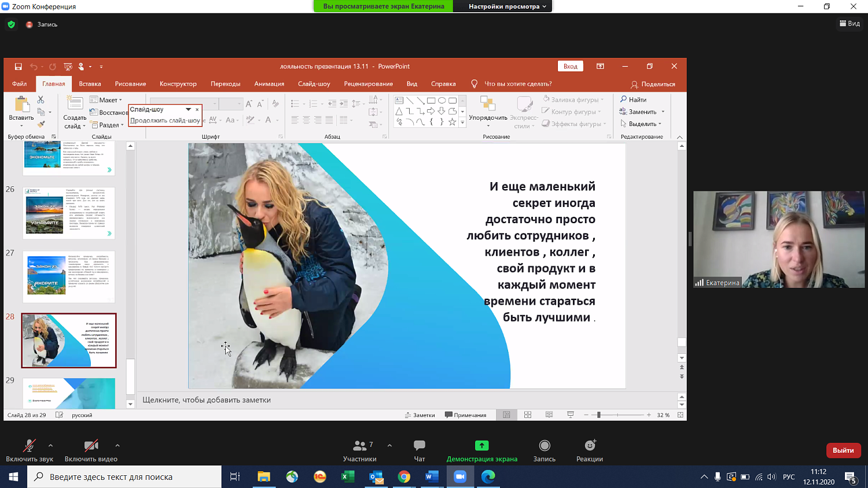Click the spell check icon in the status bar

point(59,415)
